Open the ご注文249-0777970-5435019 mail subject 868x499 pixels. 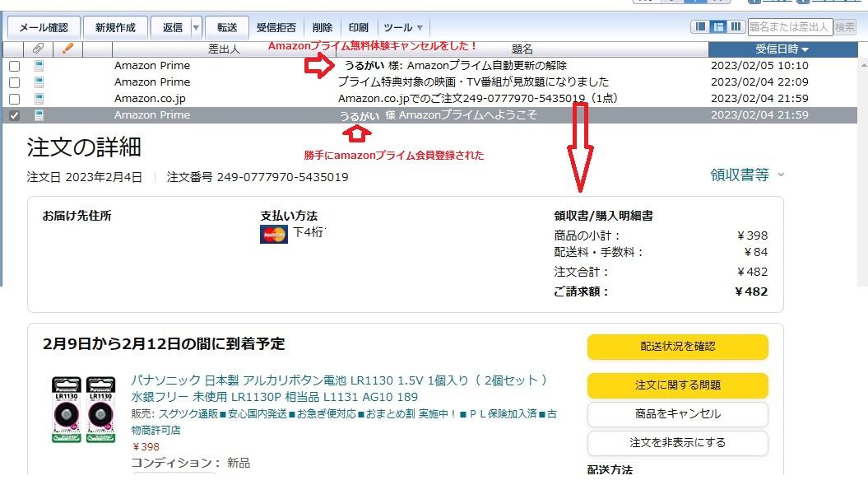click(x=478, y=99)
